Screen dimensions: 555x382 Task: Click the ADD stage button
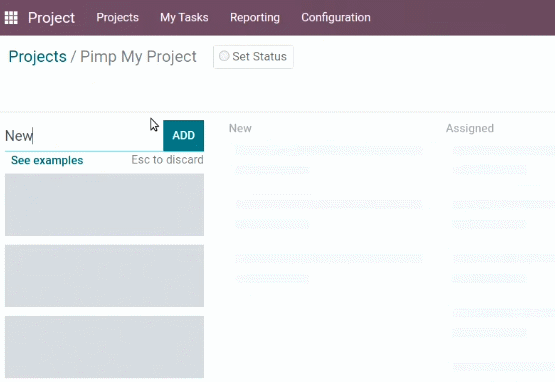point(183,135)
